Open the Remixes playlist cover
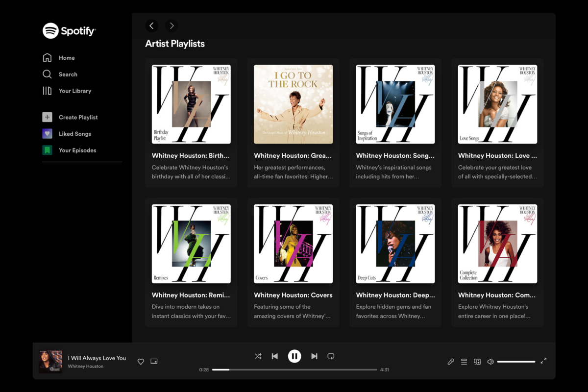Image resolution: width=588 pixels, height=392 pixels. click(x=191, y=244)
